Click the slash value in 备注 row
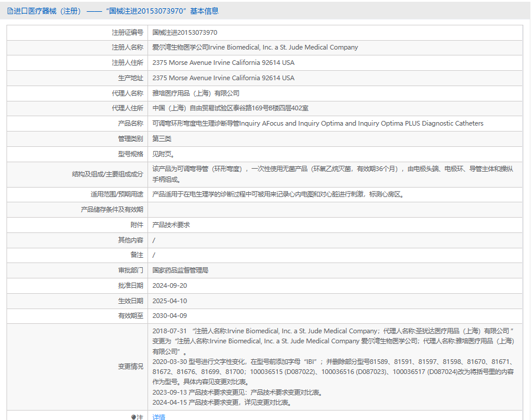Screen dimensions: 531x420 click(154, 255)
